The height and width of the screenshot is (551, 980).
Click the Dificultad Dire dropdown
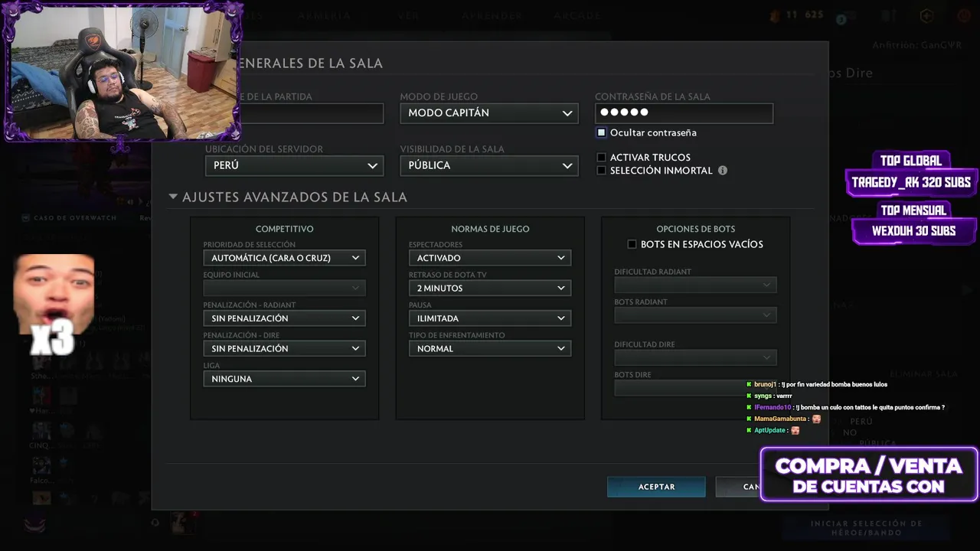point(695,357)
